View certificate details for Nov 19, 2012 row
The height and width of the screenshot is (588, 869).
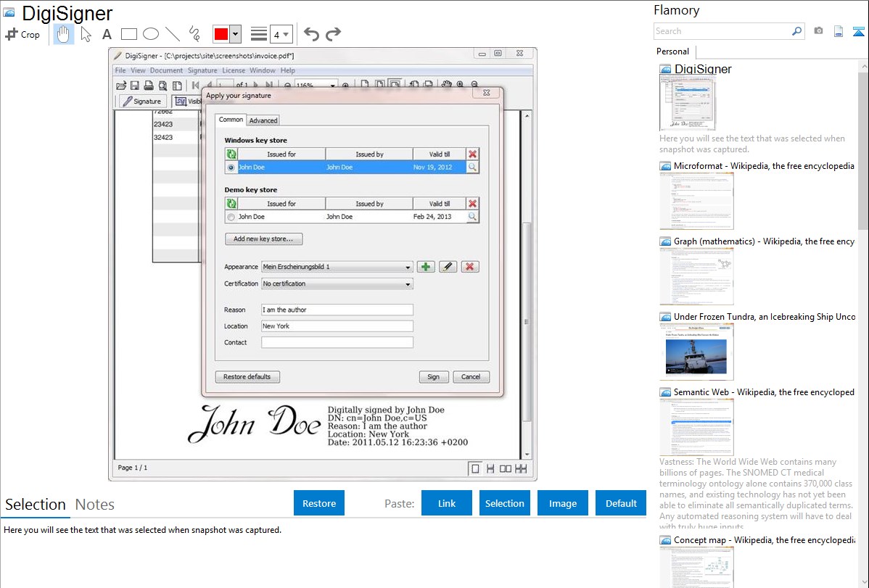click(x=473, y=167)
